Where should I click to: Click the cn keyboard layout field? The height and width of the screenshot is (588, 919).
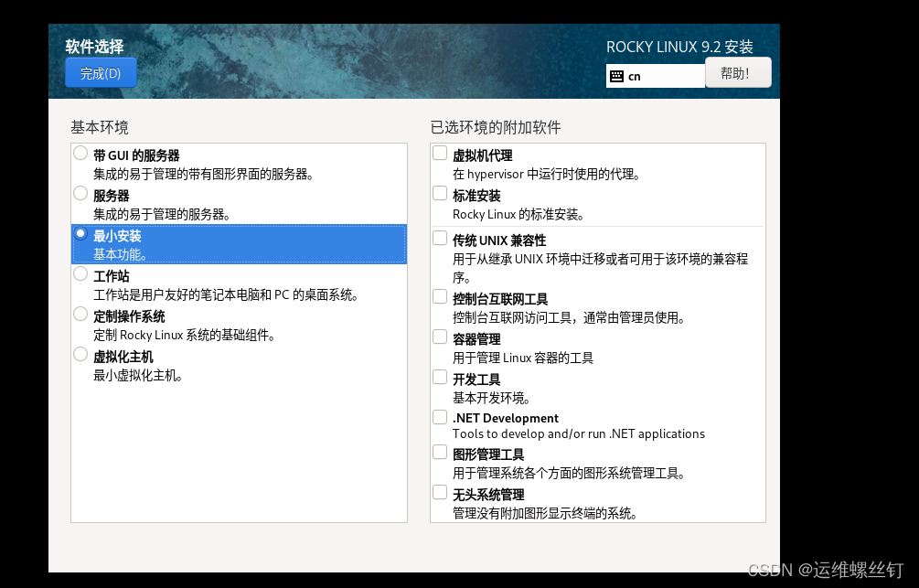coord(656,76)
